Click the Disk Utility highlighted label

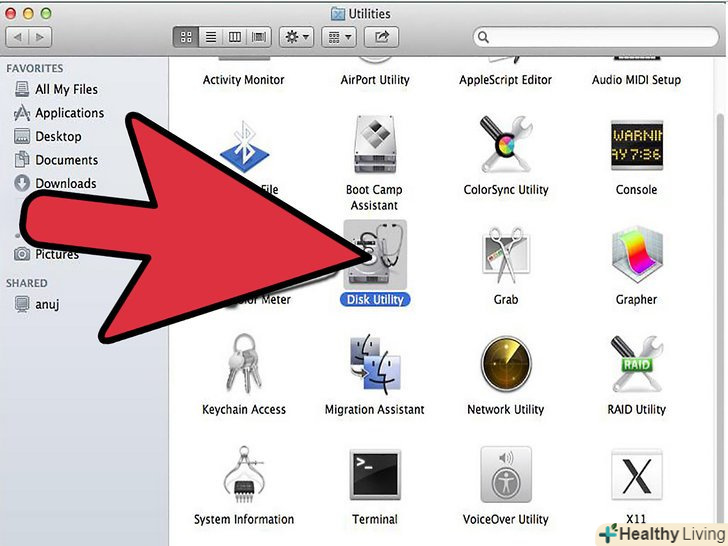pos(375,299)
